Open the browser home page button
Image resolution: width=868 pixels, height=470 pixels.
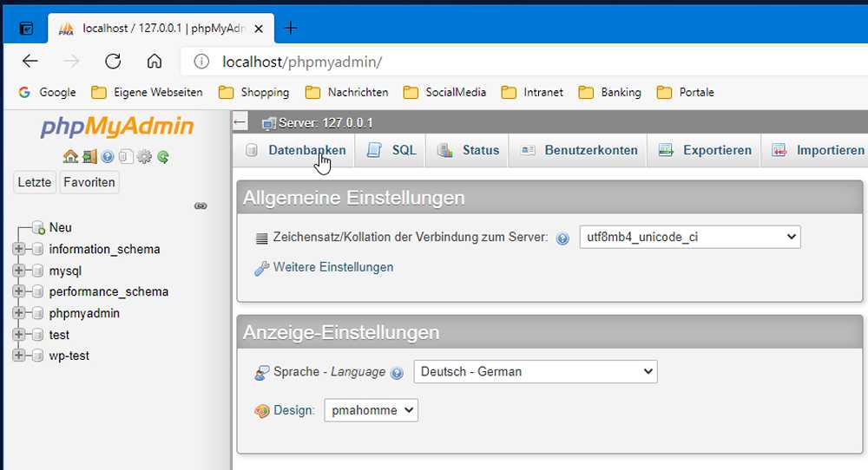[155, 61]
